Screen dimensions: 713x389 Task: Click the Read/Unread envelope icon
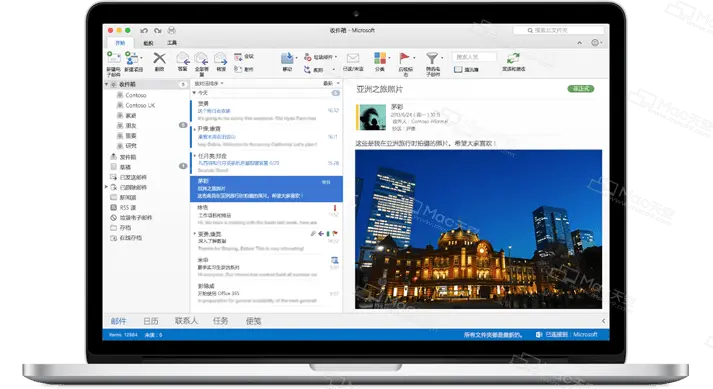(x=353, y=58)
